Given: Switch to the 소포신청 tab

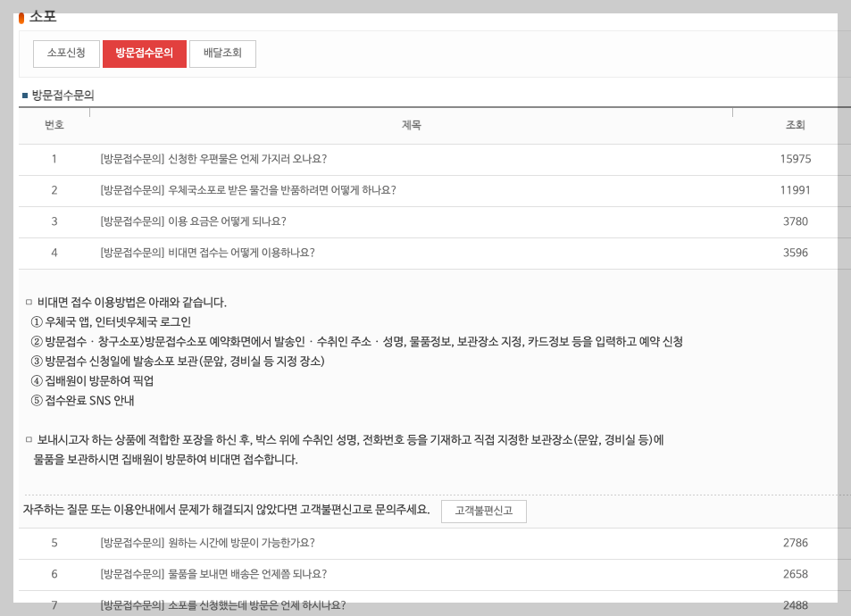Looking at the screenshot, I should click(64, 54).
